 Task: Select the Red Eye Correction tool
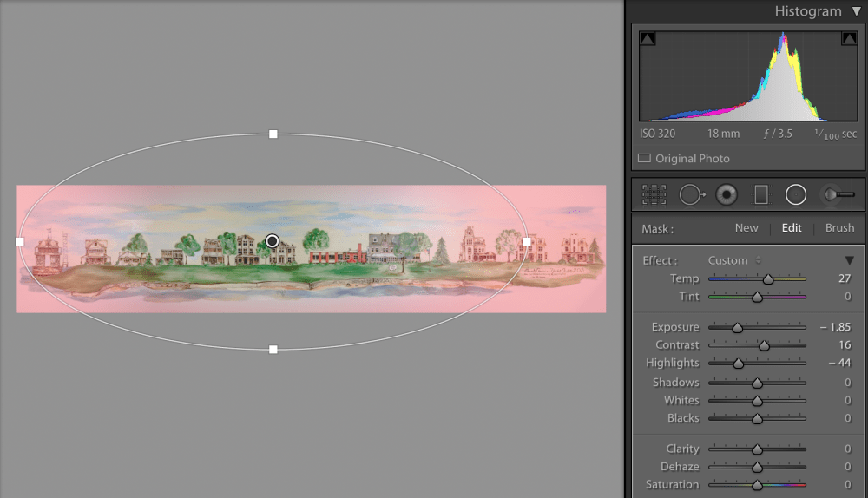click(x=727, y=194)
